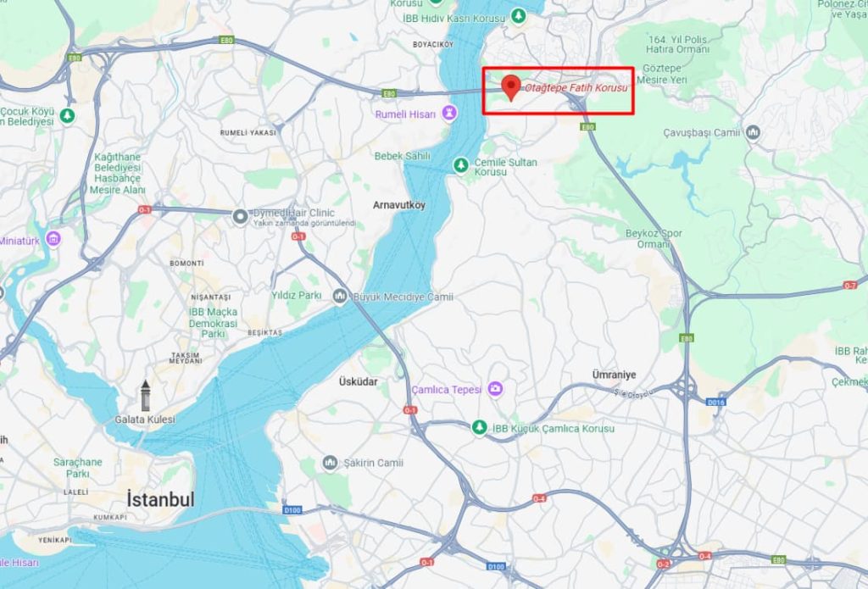Select the Miniatürk purple marker icon
Image resolution: width=868 pixels, height=589 pixels.
53,239
